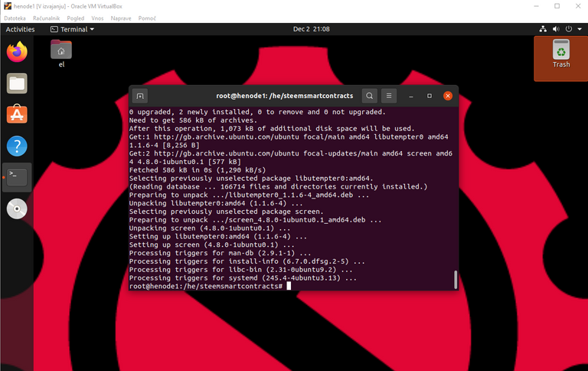Image resolution: width=588 pixels, height=371 pixels.
Task: Click the terminal prompt line root@henode1
Action: [x=206, y=286]
